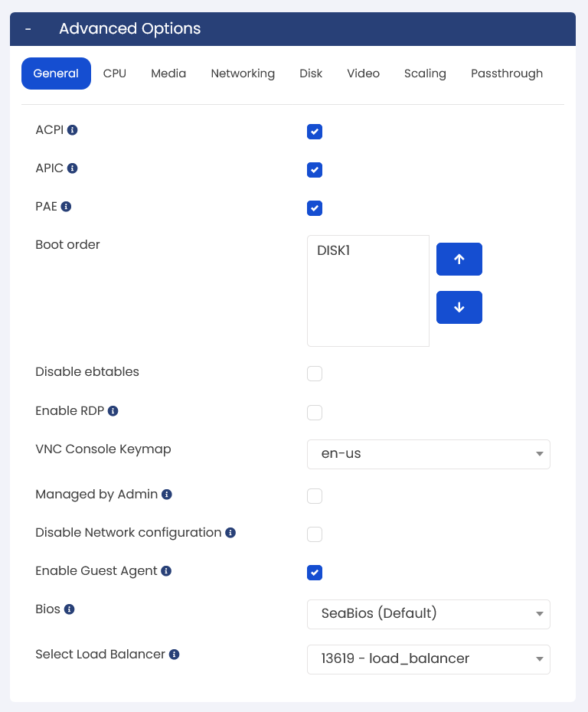Open the Bios SeaBios dropdown

click(x=429, y=614)
